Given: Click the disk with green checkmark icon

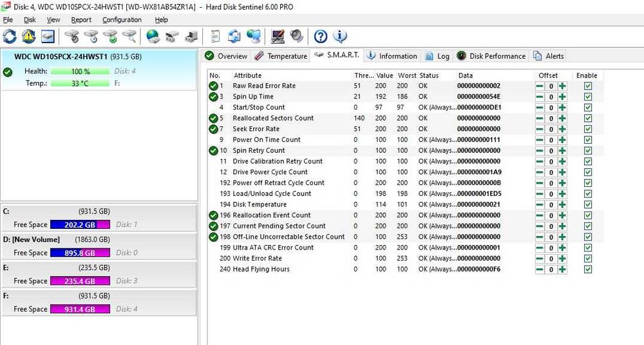Looking at the screenshot, I should pyautogui.click(x=110, y=36).
